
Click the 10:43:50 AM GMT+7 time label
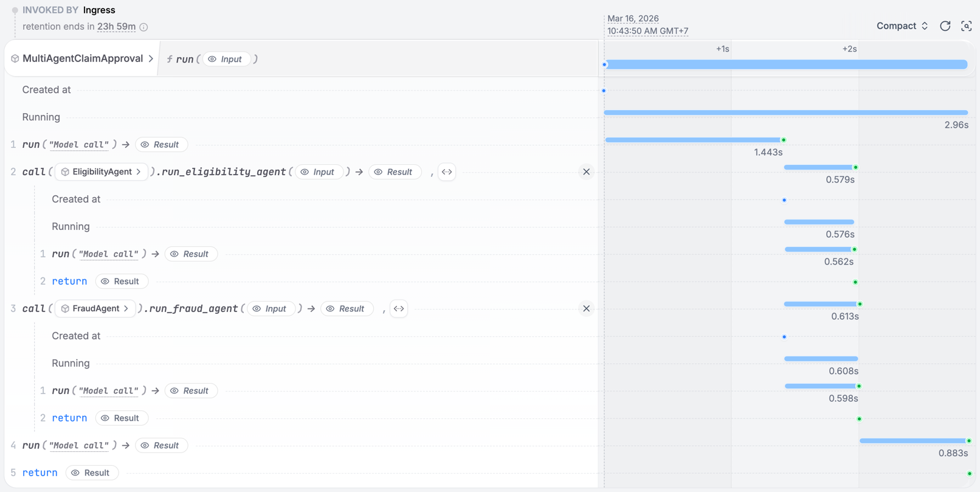(x=647, y=31)
